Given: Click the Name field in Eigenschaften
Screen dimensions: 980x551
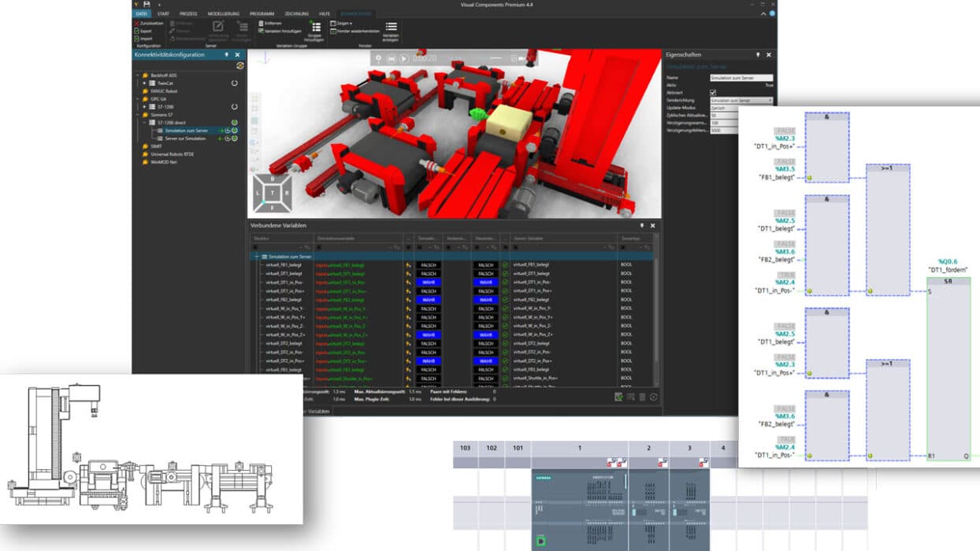Looking at the screenshot, I should tap(741, 78).
